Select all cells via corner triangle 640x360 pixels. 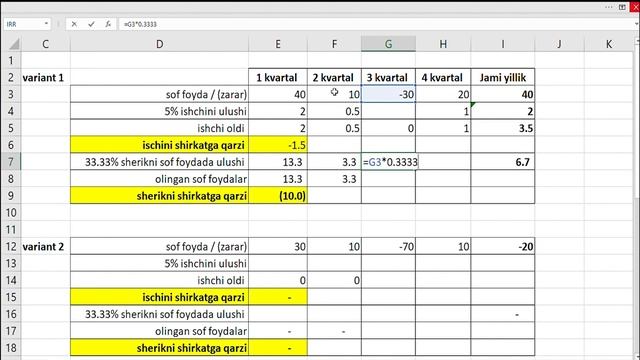[x=13, y=44]
